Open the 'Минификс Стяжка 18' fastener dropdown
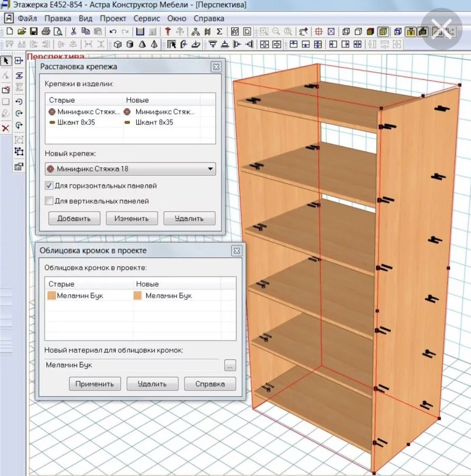The image size is (471, 476). (130, 169)
